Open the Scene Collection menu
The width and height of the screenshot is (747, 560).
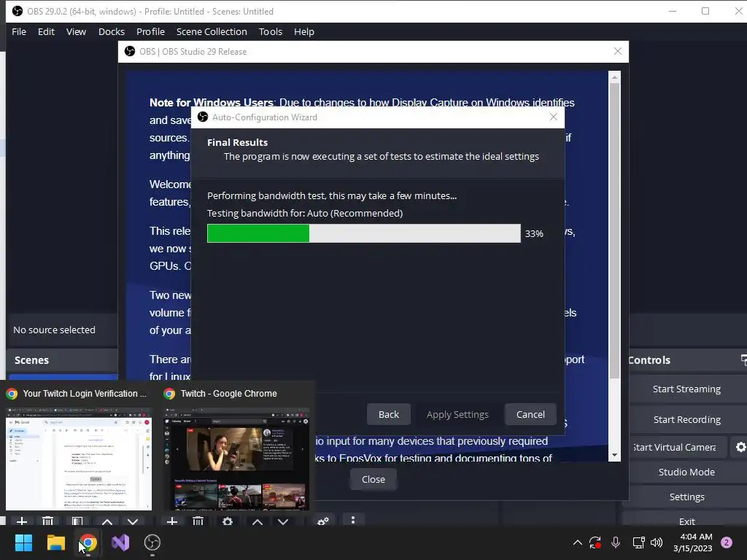212,31
